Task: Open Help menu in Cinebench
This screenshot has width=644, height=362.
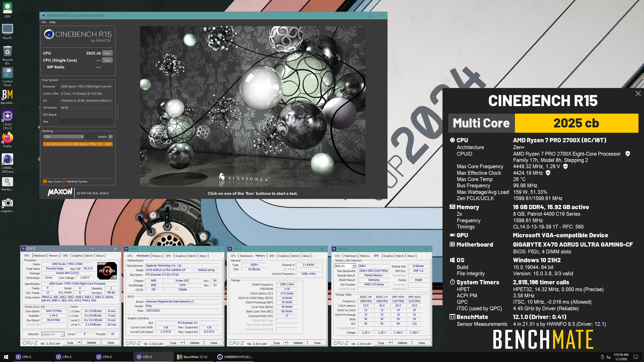Action: [52, 22]
